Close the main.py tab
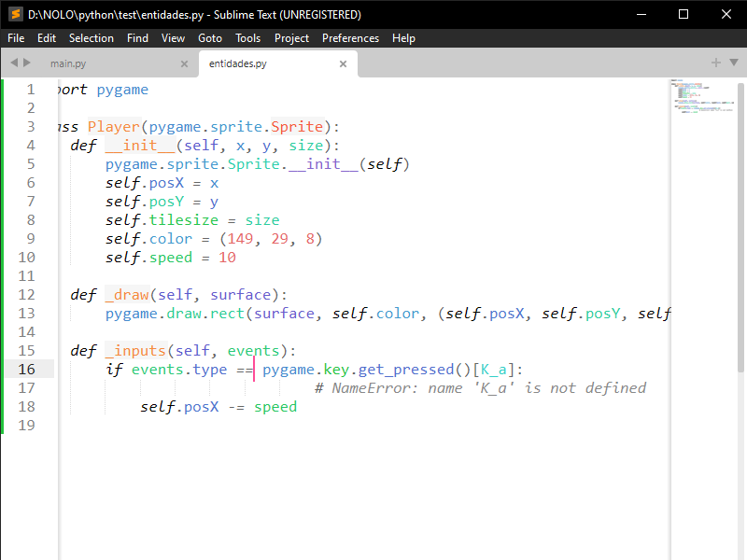 click(184, 63)
